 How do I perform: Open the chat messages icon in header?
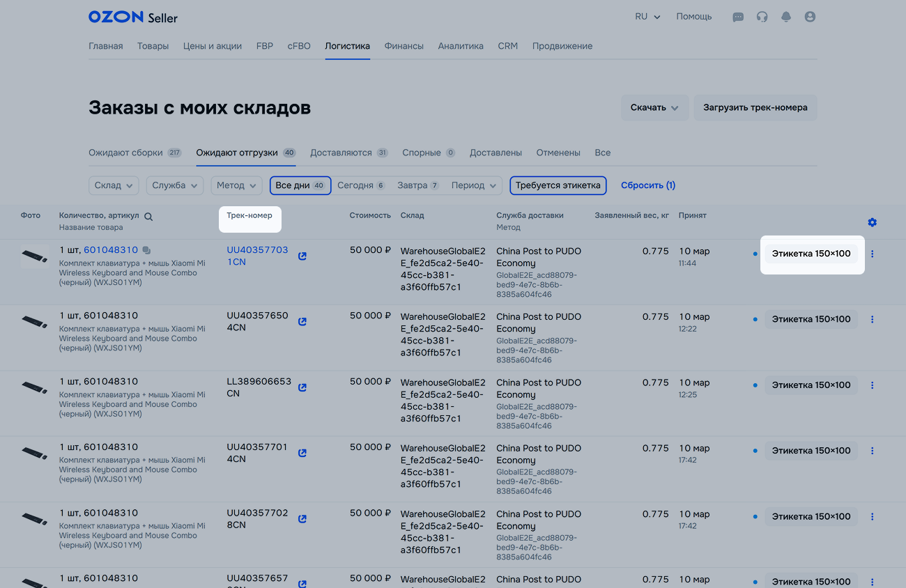738,17
